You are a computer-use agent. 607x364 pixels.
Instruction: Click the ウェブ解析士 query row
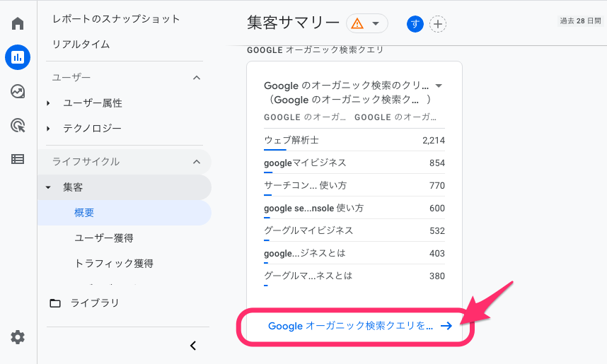(x=354, y=140)
